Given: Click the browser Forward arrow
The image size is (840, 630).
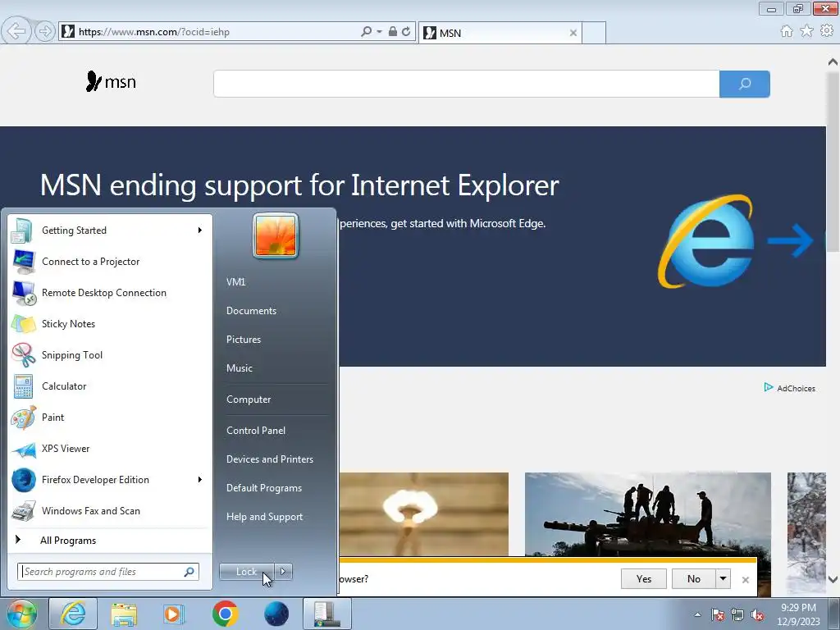Looking at the screenshot, I should click(45, 32).
